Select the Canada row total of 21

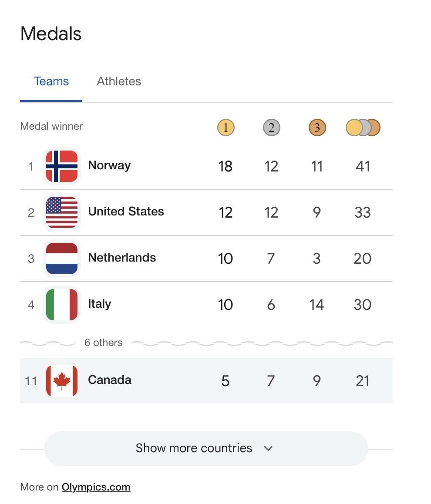362,381
